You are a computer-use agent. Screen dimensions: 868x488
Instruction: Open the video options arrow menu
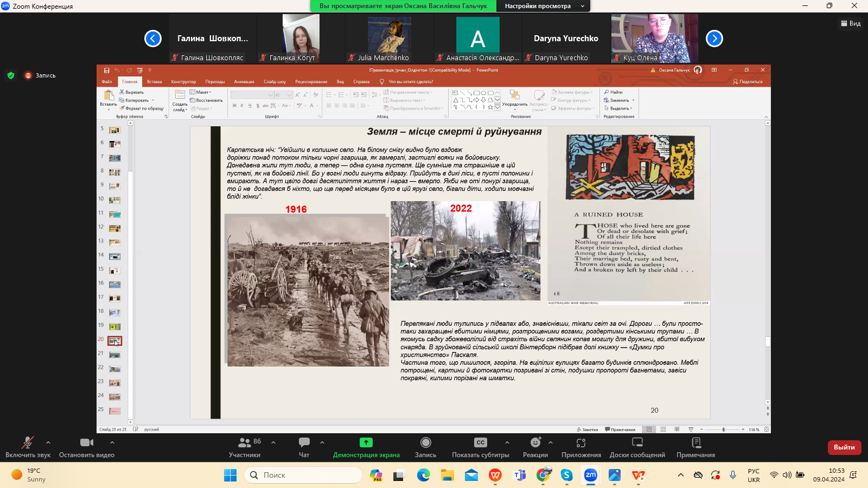(112, 442)
